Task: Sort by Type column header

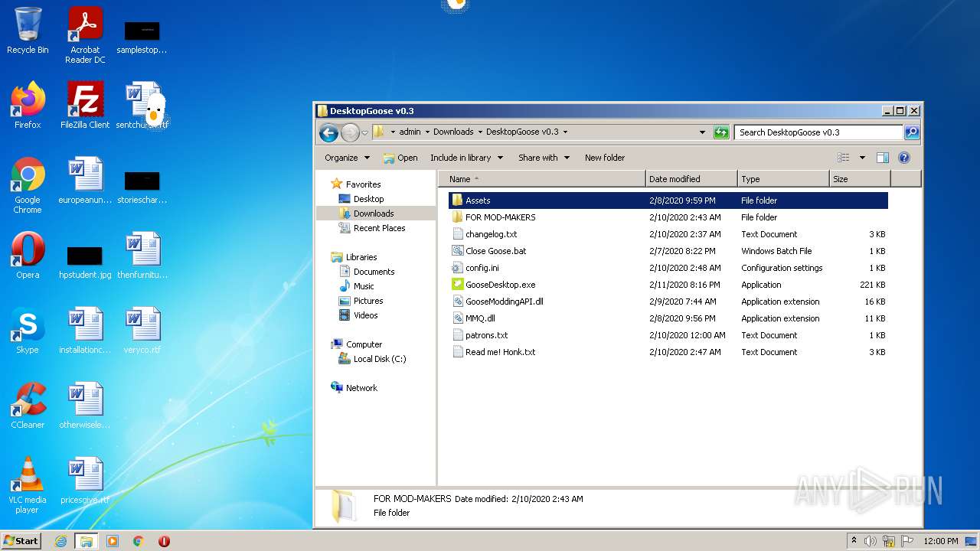Action: 783,179
